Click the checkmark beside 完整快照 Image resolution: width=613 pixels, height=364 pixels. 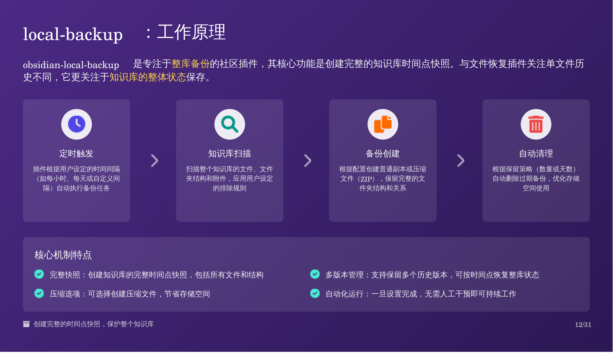[39, 274]
